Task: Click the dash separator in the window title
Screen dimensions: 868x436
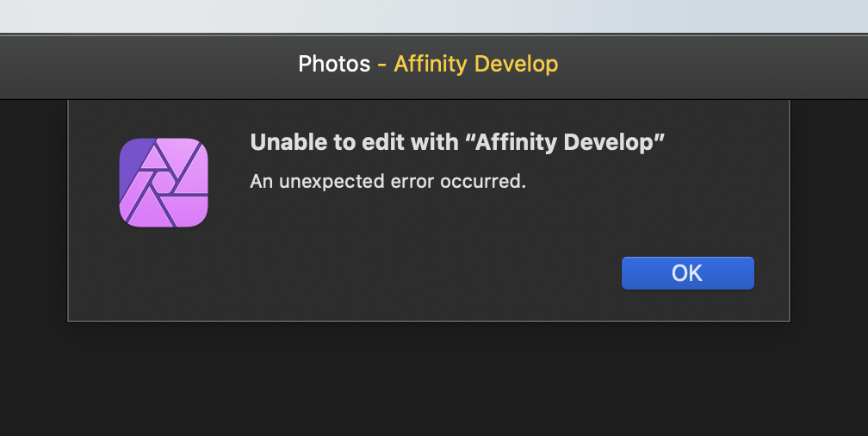Action: [382, 65]
